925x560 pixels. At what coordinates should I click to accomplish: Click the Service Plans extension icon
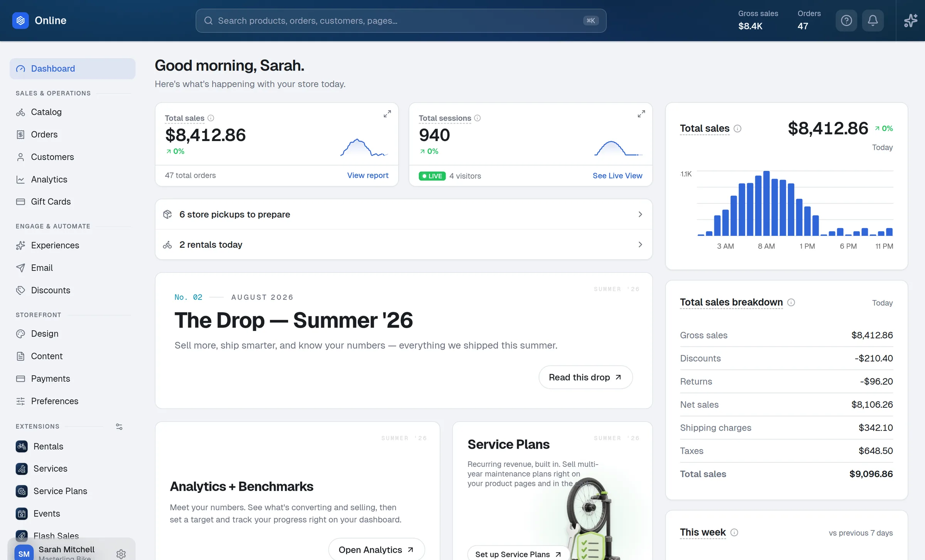pos(22,491)
